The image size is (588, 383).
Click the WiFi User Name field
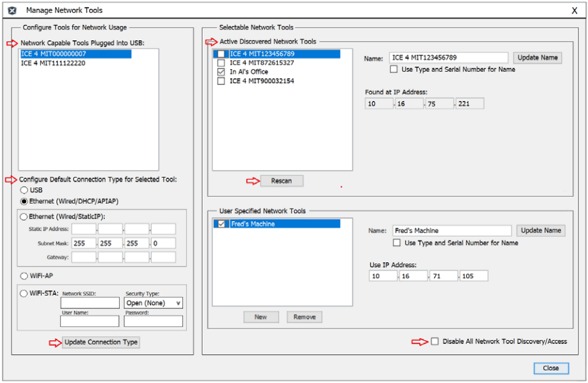click(90, 321)
